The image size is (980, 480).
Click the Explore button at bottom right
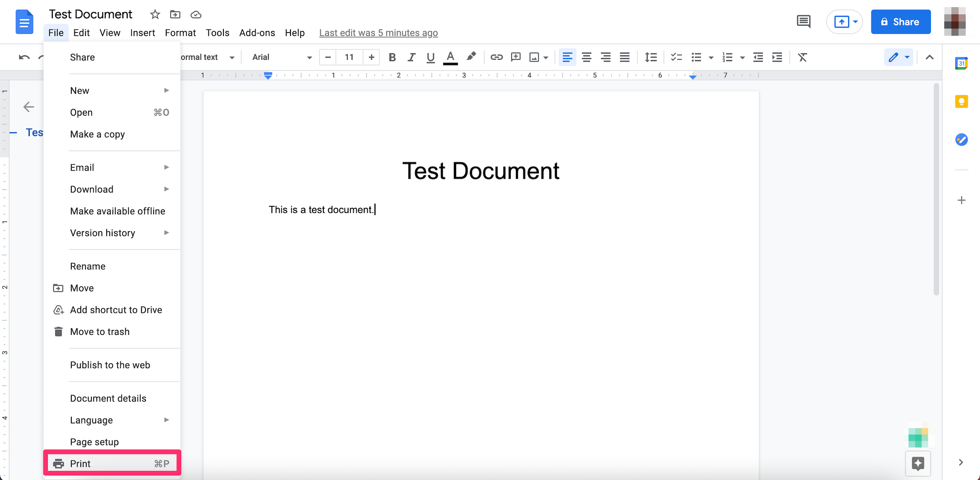tap(918, 463)
